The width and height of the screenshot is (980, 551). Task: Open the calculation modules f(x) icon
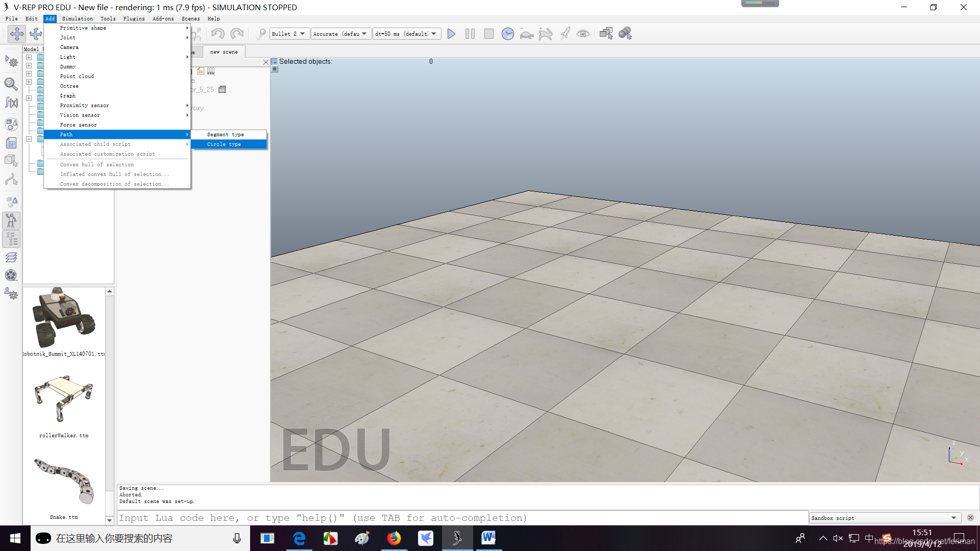pyautogui.click(x=11, y=103)
